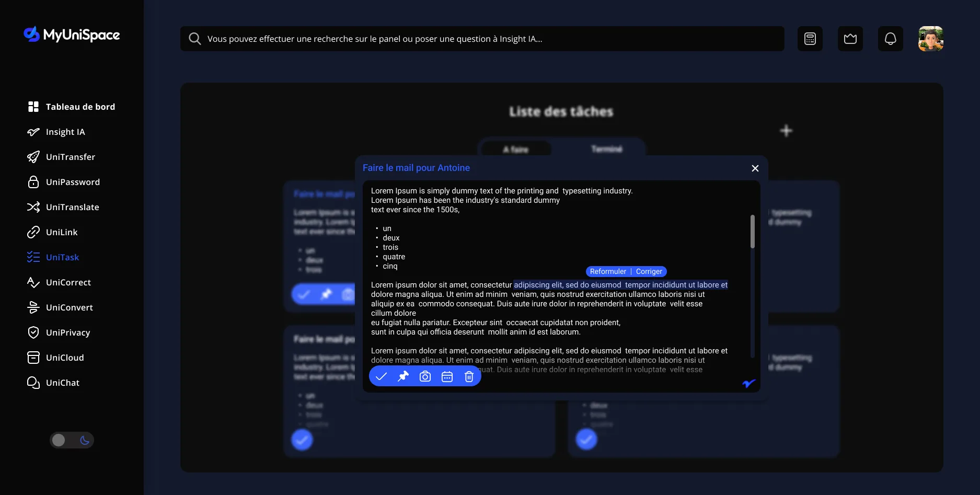This screenshot has width=980, height=495.
Task: Open Insight IA in sidebar
Action: click(x=56, y=132)
